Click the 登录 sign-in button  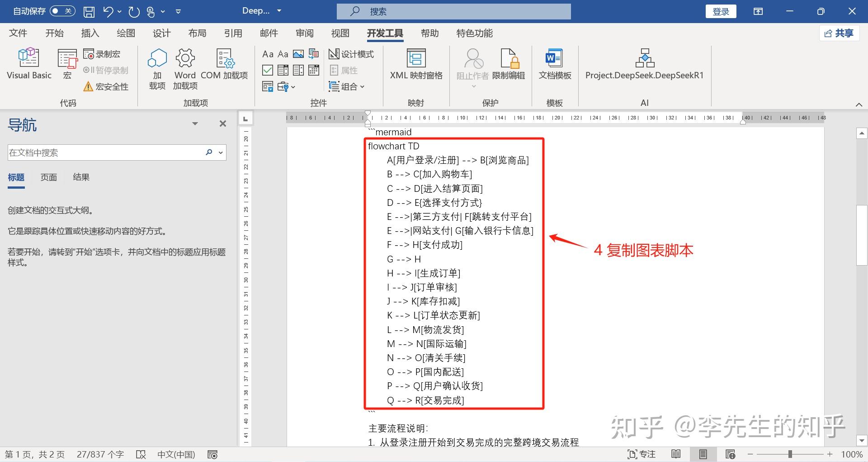[x=721, y=11]
